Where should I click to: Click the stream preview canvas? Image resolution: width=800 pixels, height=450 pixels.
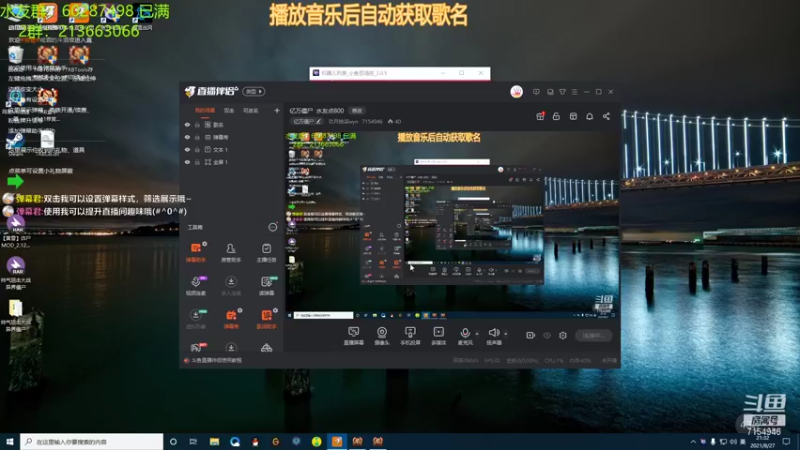point(451,224)
